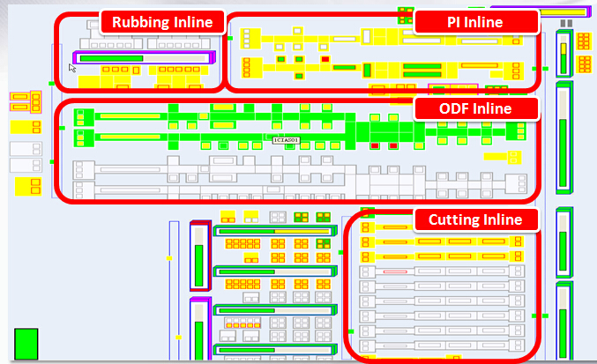Click the yellow bar at top-right corner
The image size is (597, 364).
pos(564,12)
